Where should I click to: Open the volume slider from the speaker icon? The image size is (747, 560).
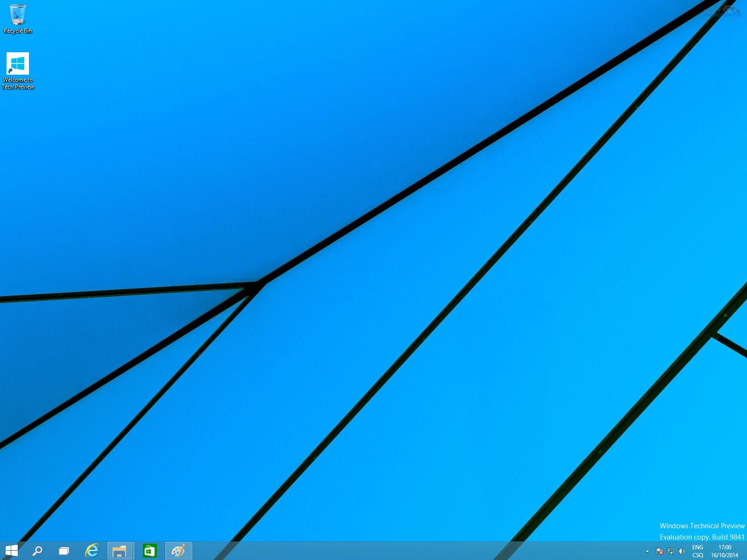(x=682, y=551)
